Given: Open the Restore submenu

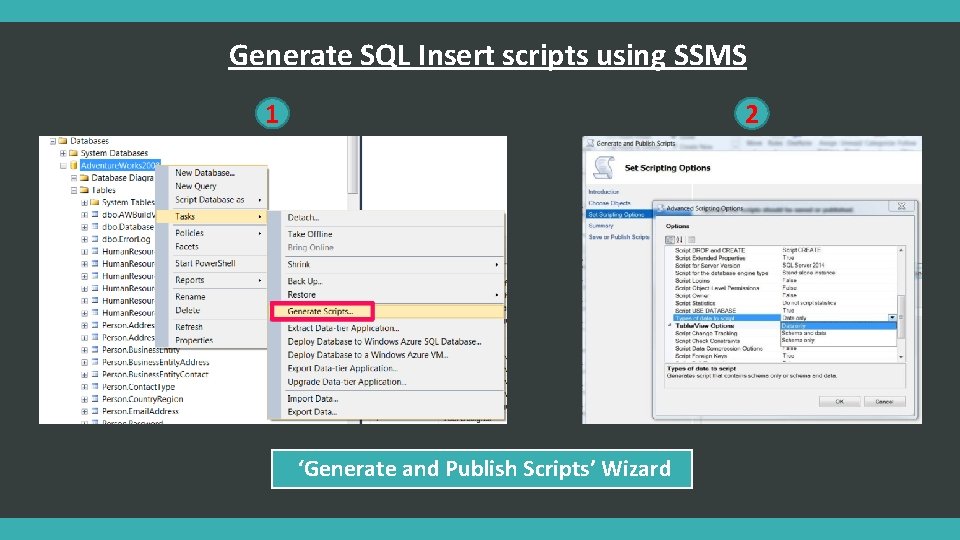Looking at the screenshot, I should pyautogui.click(x=392, y=294).
